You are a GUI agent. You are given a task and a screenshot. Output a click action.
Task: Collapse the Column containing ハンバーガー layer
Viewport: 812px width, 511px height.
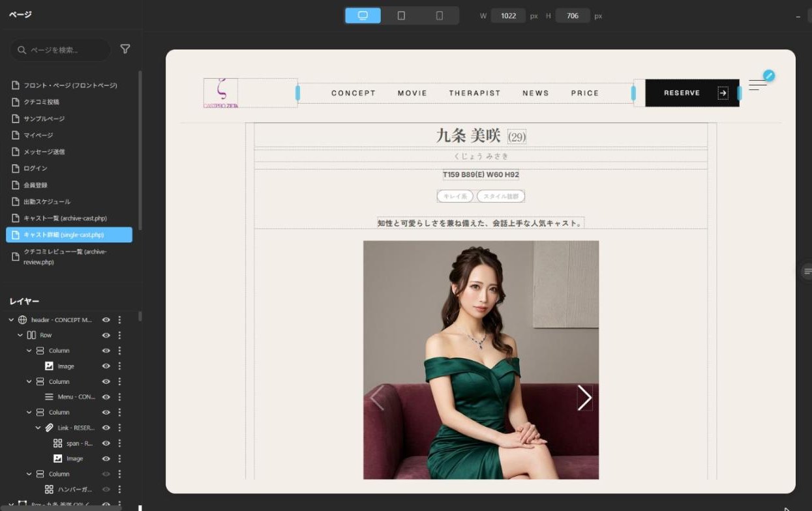(29, 474)
